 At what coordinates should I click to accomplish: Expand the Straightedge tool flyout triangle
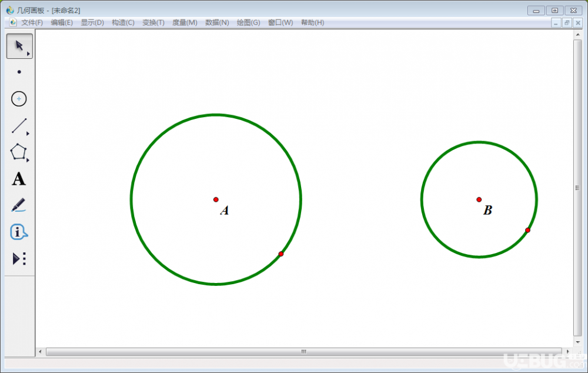click(x=28, y=134)
